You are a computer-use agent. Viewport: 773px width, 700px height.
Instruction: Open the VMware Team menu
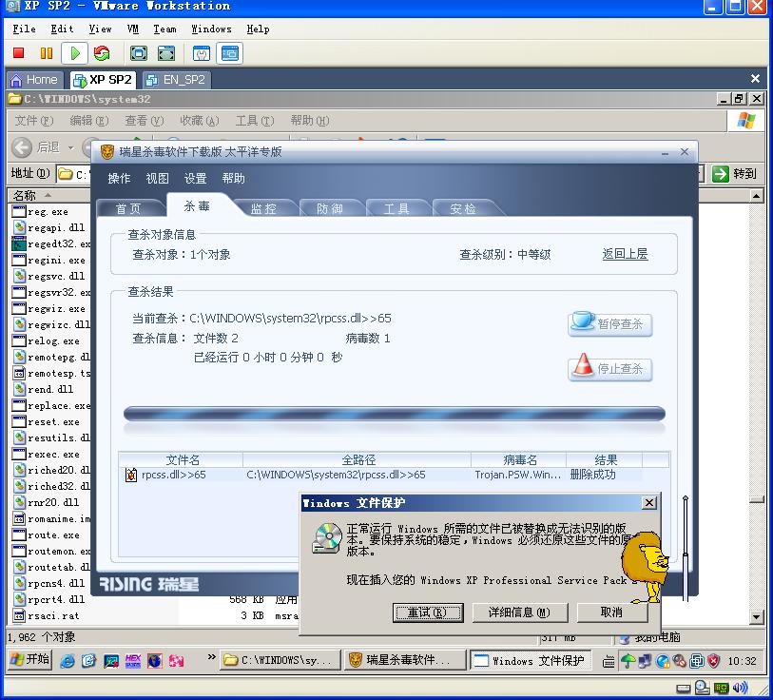pyautogui.click(x=164, y=29)
